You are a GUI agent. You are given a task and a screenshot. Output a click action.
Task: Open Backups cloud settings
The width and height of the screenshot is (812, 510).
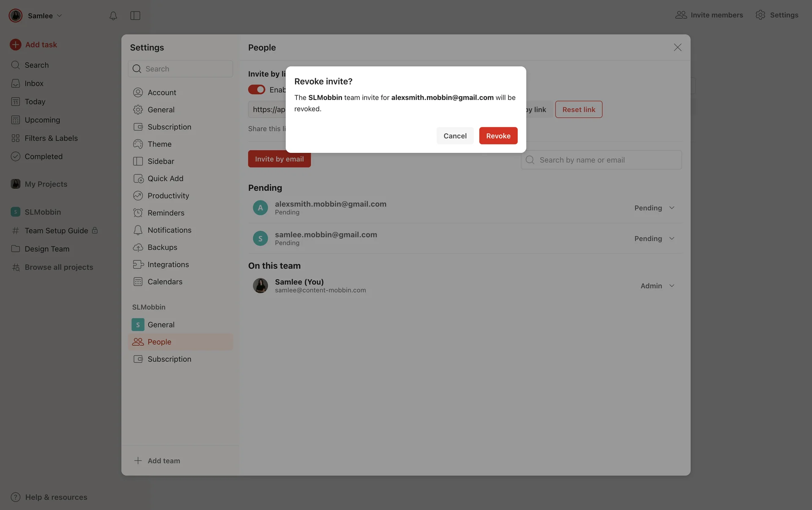pos(162,247)
